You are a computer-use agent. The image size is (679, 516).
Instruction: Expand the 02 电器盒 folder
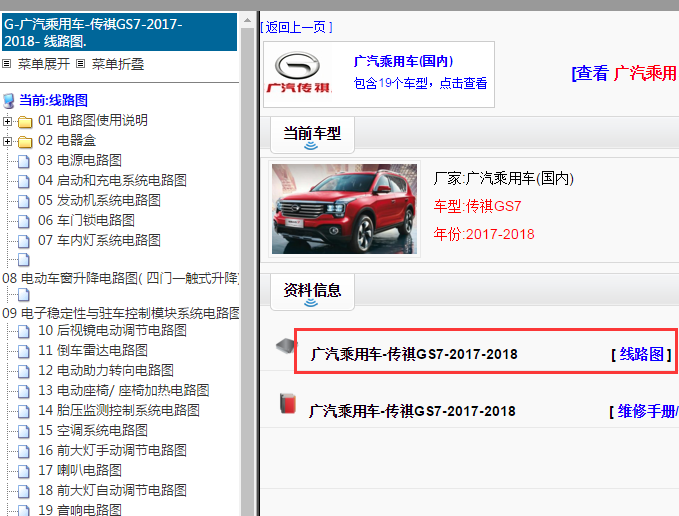point(7,141)
